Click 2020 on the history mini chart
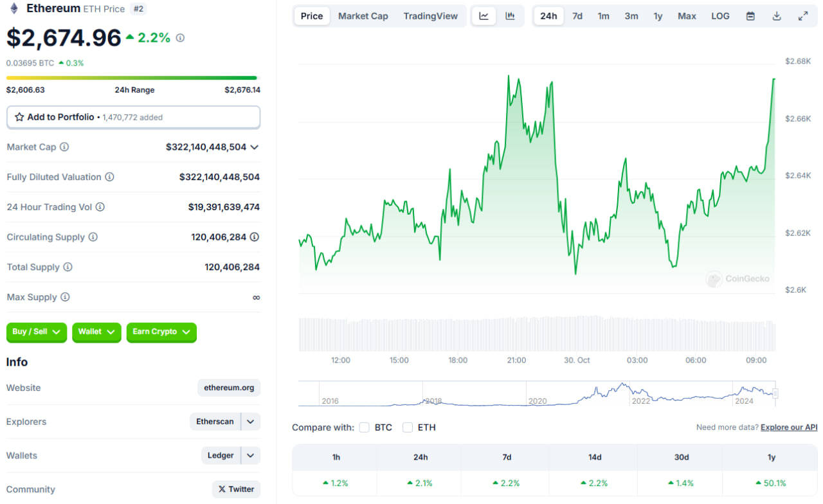This screenshot has height=504, width=823. point(538,401)
